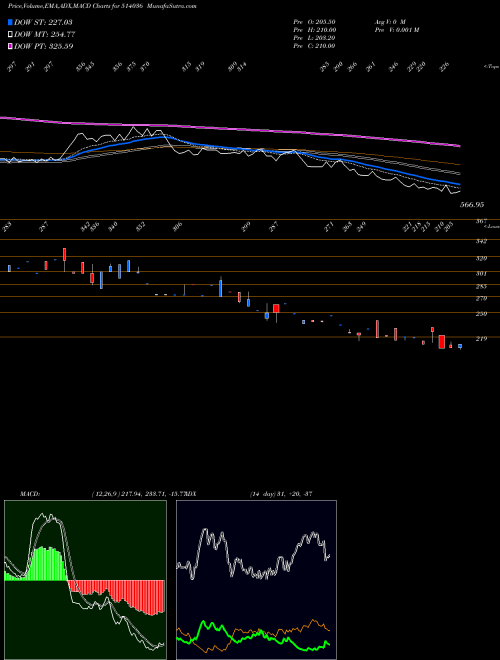Click the 279 price axis label
This screenshot has width=500, height=660.
tap(481, 298)
